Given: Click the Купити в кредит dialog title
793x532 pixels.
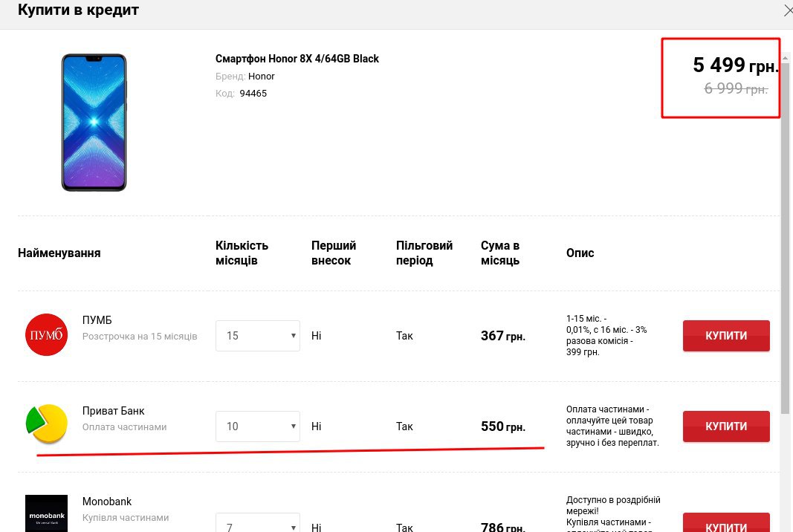Looking at the screenshot, I should point(78,10).
